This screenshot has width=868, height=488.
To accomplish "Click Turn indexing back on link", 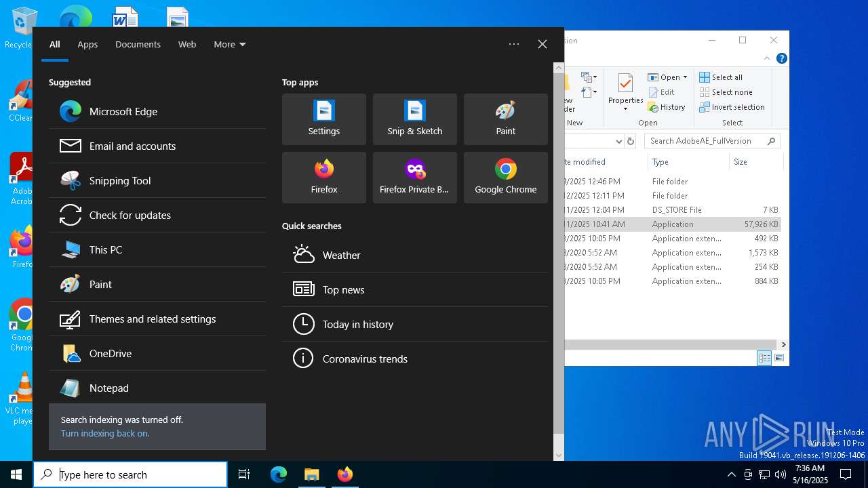I will (105, 433).
